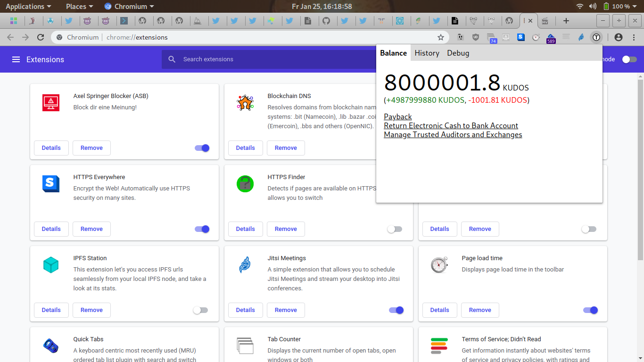Turn off the HTTPS Everywhere toggle
644x362 pixels.
[x=202, y=229]
